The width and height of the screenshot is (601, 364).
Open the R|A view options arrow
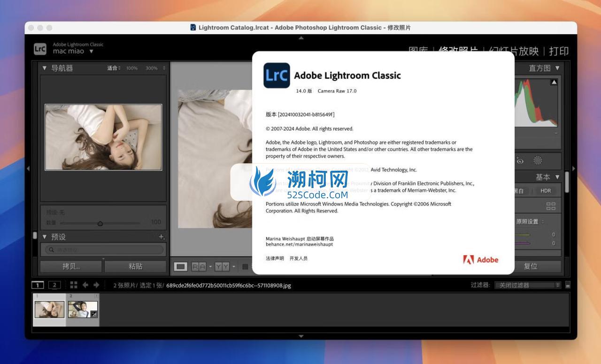pos(210,266)
